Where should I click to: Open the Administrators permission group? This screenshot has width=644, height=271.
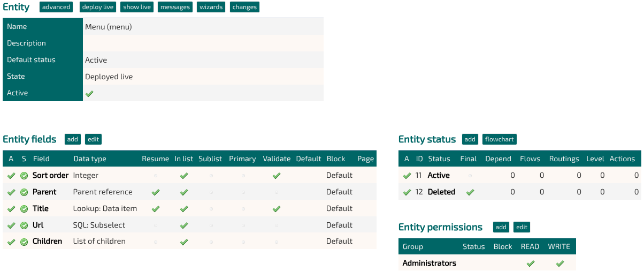pyautogui.click(x=430, y=263)
